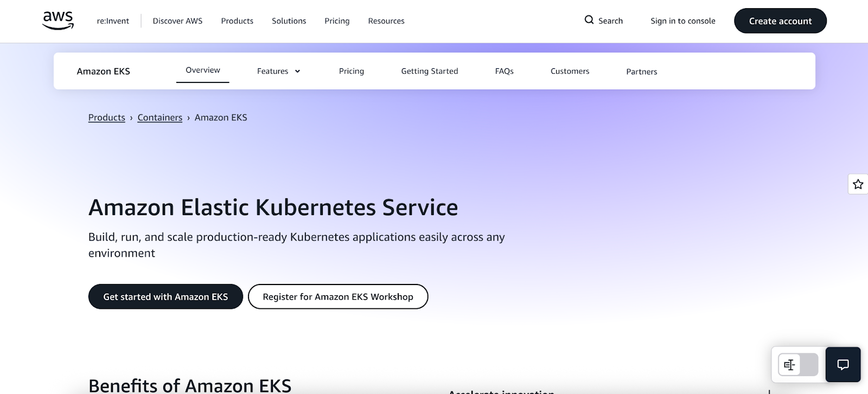Click the Amazon EKS breadcrumb text
The height and width of the screenshot is (394, 868).
(221, 118)
